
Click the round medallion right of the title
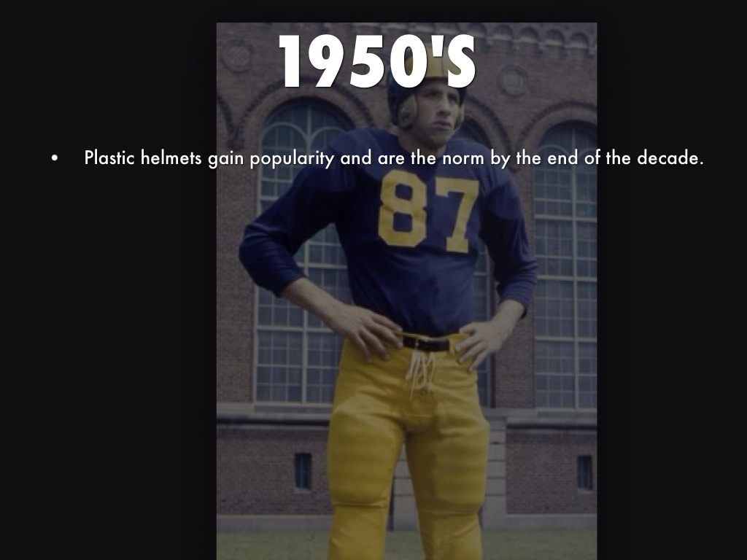(512, 80)
